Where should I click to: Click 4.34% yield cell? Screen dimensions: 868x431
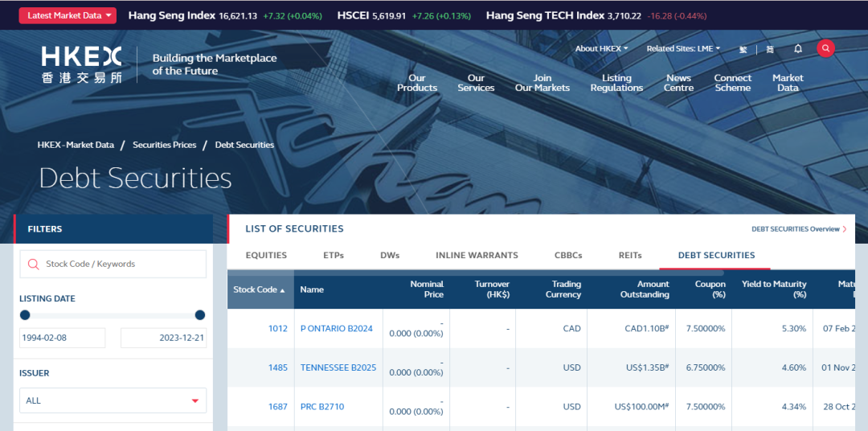(794, 407)
